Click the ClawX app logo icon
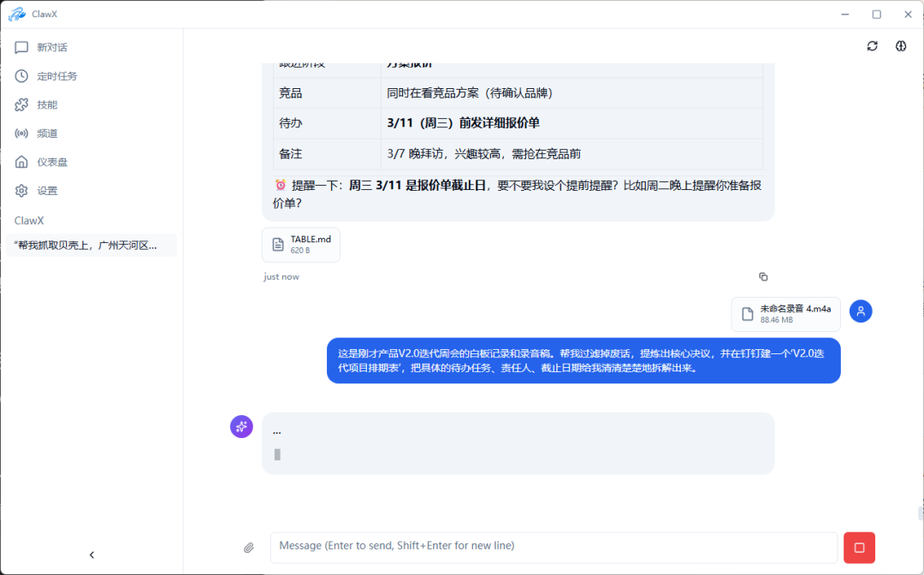 point(16,15)
